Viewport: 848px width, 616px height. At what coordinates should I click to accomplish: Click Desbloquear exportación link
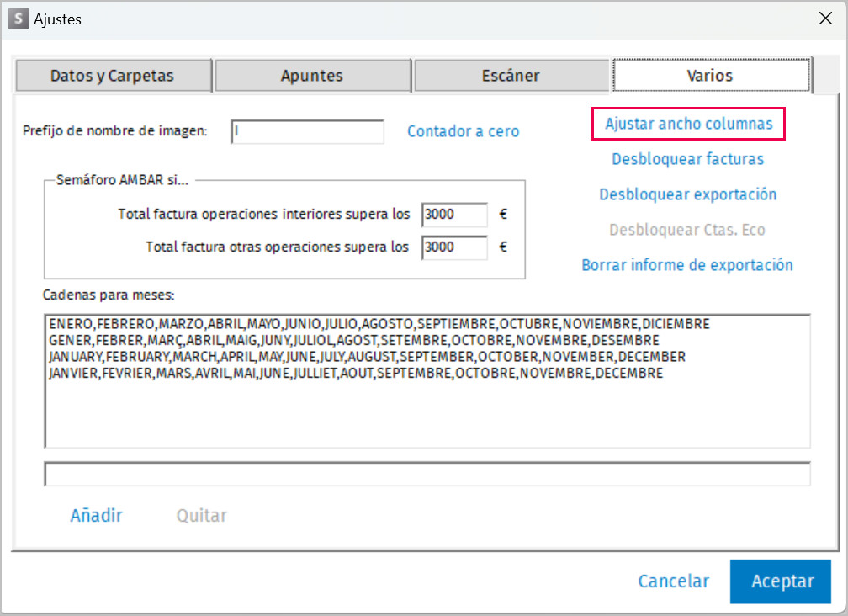tap(687, 194)
